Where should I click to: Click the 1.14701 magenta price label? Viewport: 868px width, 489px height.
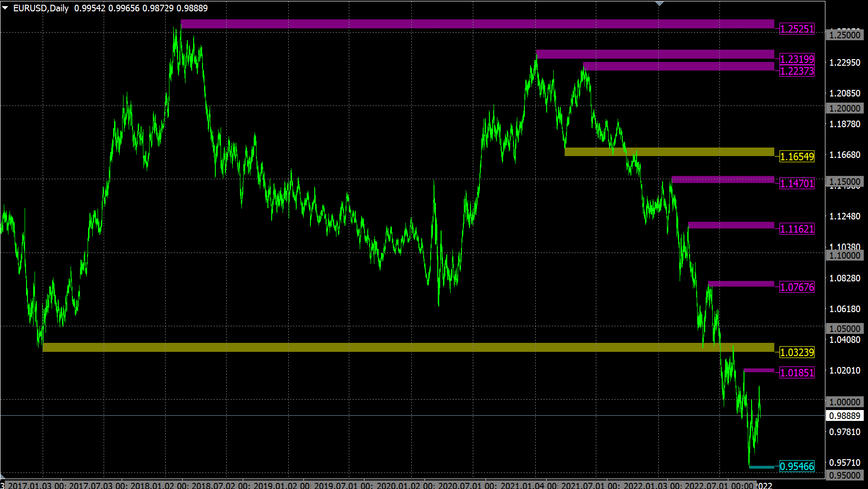coord(797,183)
